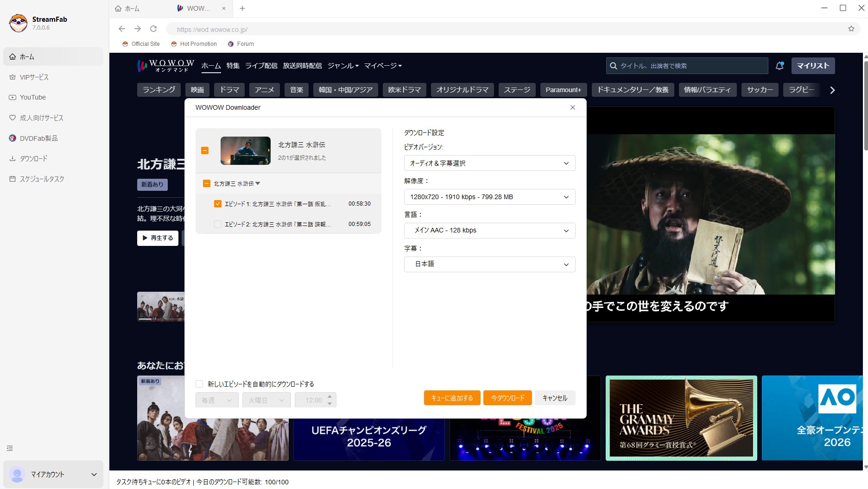
Task: Reload the current WOWOW page
Action: pyautogui.click(x=153, y=29)
